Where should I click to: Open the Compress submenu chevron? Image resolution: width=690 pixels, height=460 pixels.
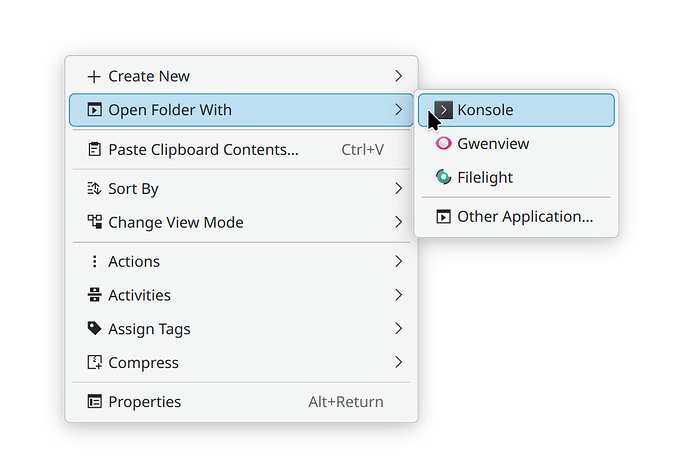point(398,363)
